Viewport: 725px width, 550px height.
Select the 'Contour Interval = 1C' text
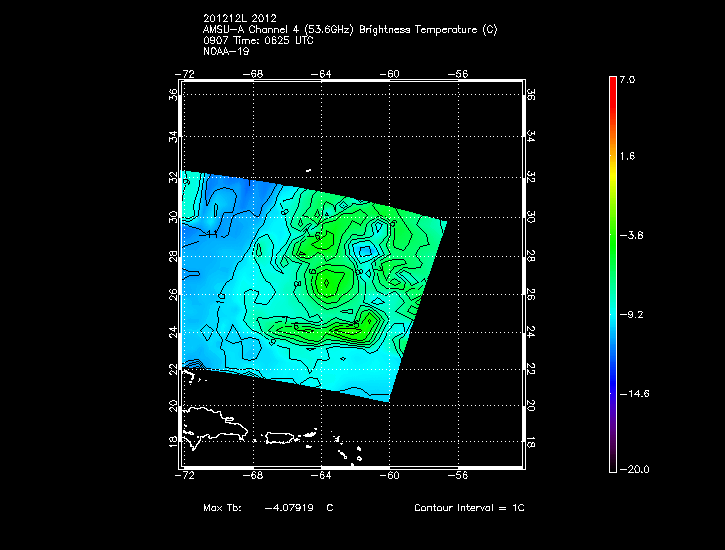pyautogui.click(x=469, y=508)
